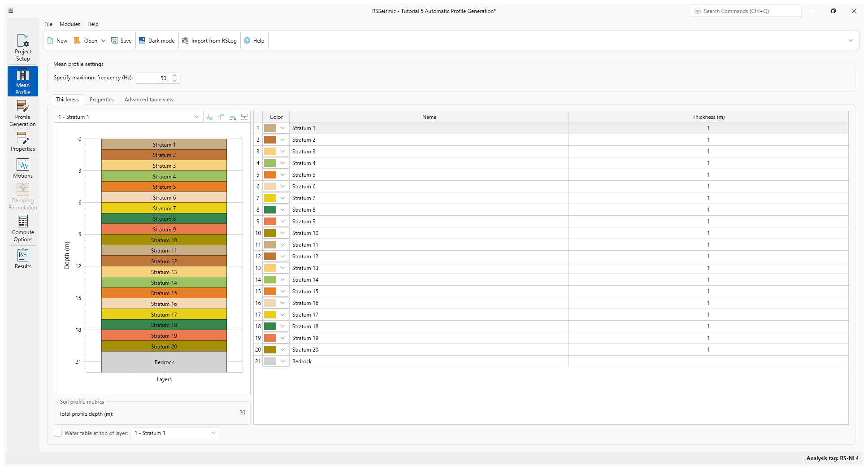This screenshot has height=470, width=868.
Task: Click Analysis tag RS-NL4 in status bar
Action: click(832, 458)
